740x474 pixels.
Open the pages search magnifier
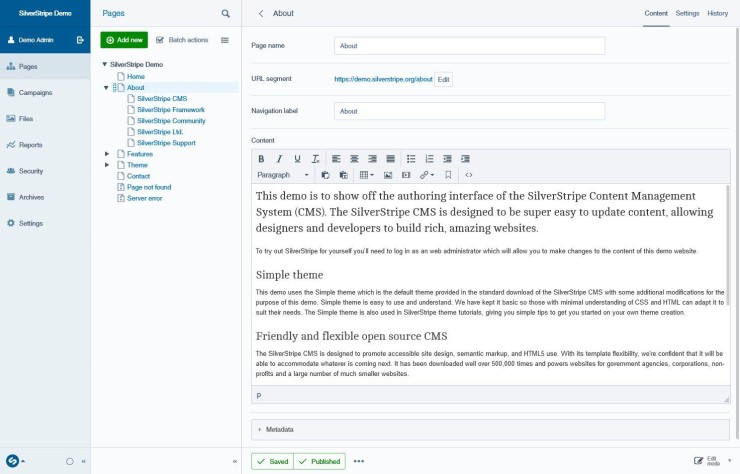tap(226, 14)
